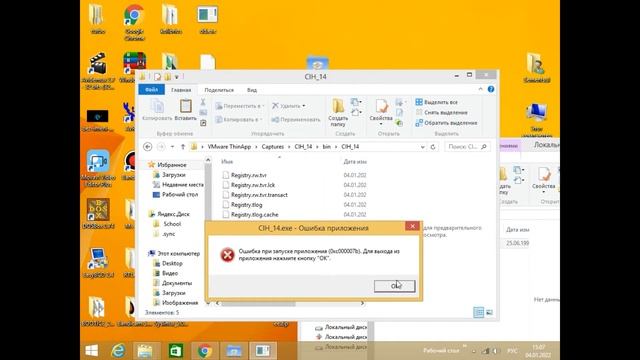640x360 pixels.
Task: Open the new item dropdown beside Создать папку
Action: point(356,102)
